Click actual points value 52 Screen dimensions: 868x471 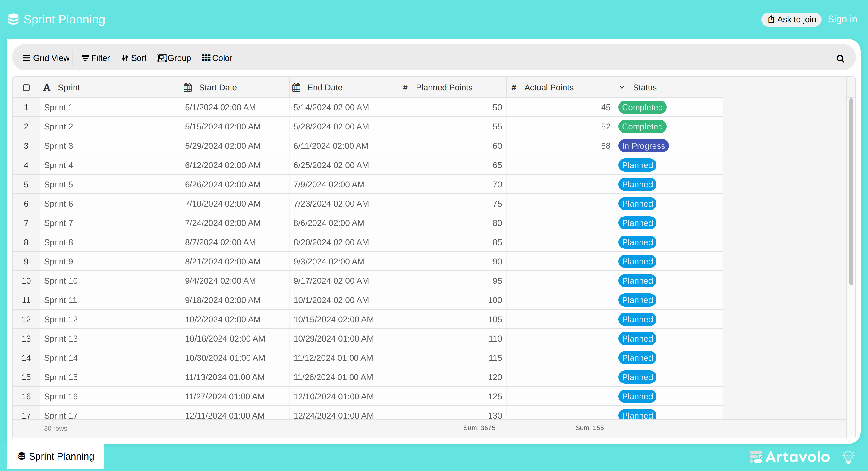coord(561,126)
